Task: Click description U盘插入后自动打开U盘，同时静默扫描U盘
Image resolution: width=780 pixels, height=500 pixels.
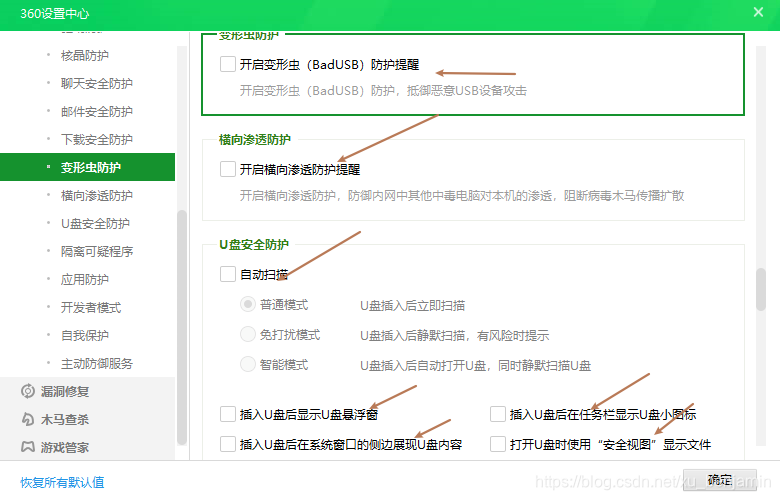Action: tap(476, 365)
